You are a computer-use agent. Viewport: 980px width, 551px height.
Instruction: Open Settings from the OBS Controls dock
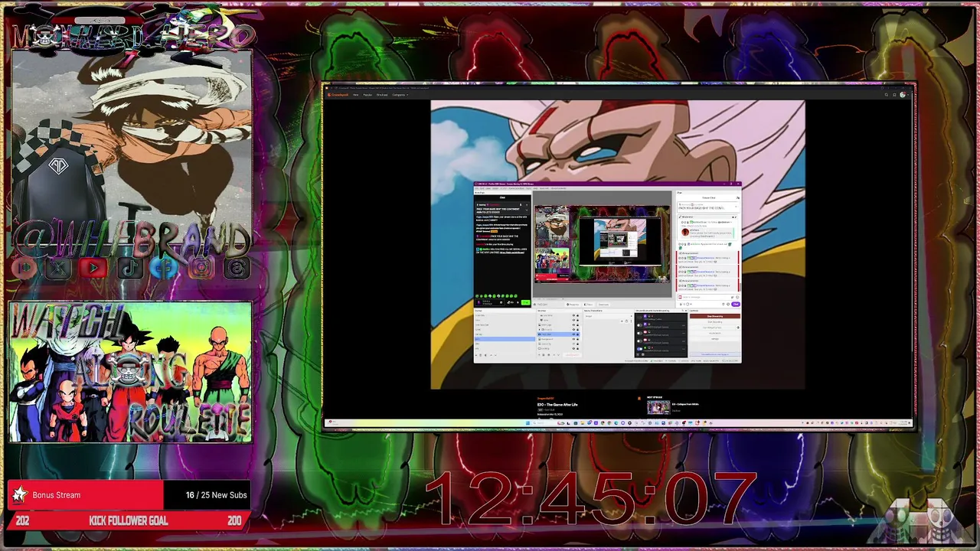tap(715, 339)
